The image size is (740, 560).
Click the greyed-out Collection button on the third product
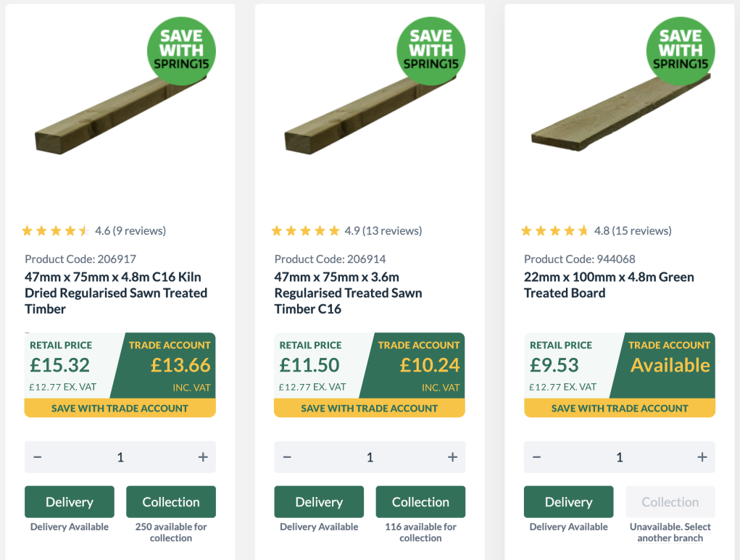(x=670, y=501)
